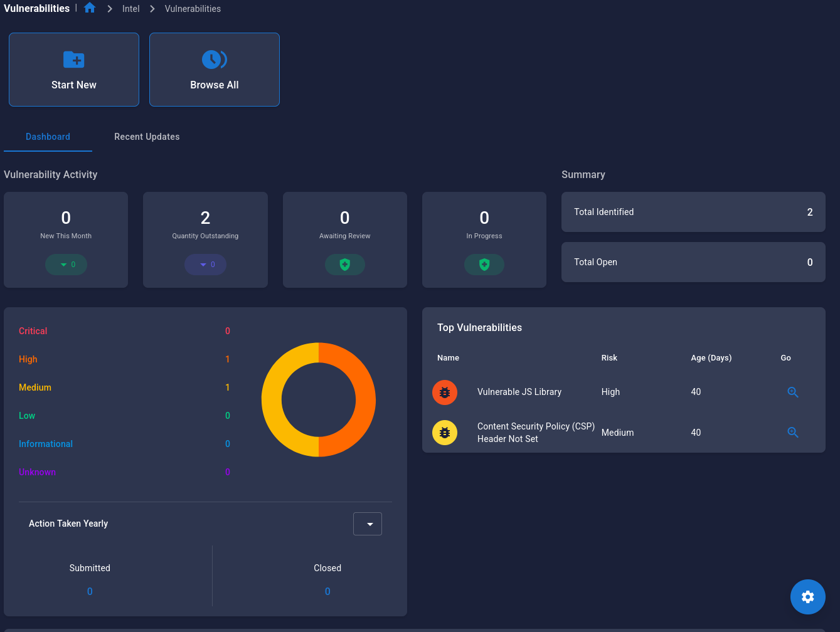Expand the breadcrumb chevron after Intel
This screenshot has height=632, width=840.
[151, 9]
